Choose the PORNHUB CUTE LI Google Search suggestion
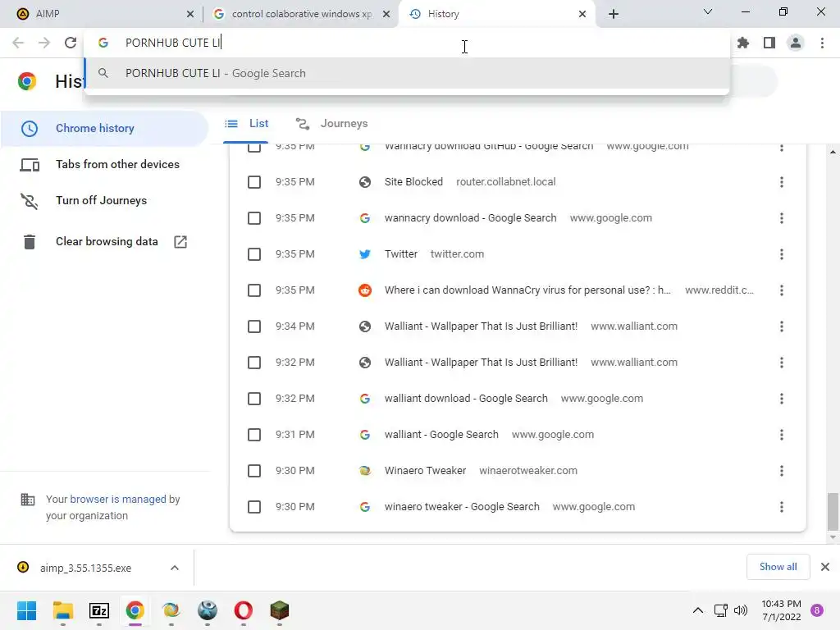The height and width of the screenshot is (630, 840). (407, 73)
